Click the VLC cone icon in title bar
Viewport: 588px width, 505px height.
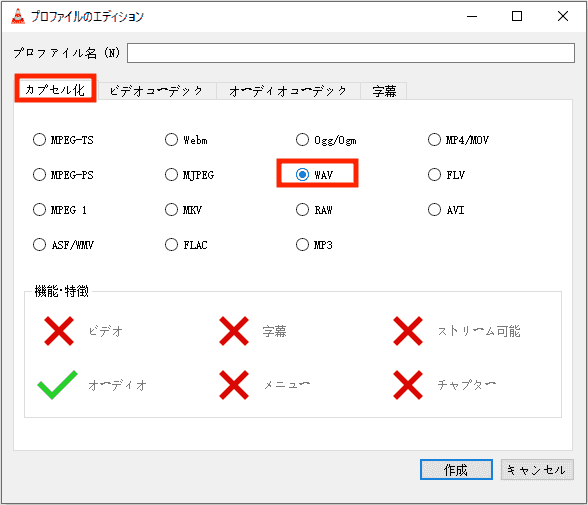point(18,16)
